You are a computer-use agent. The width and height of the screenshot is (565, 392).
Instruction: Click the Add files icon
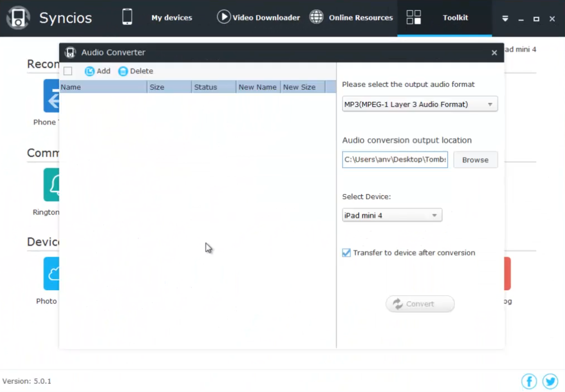point(90,71)
